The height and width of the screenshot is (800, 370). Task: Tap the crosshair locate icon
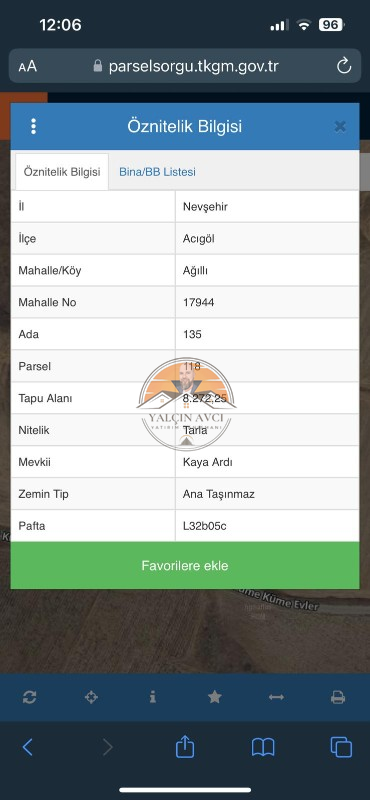click(91, 697)
